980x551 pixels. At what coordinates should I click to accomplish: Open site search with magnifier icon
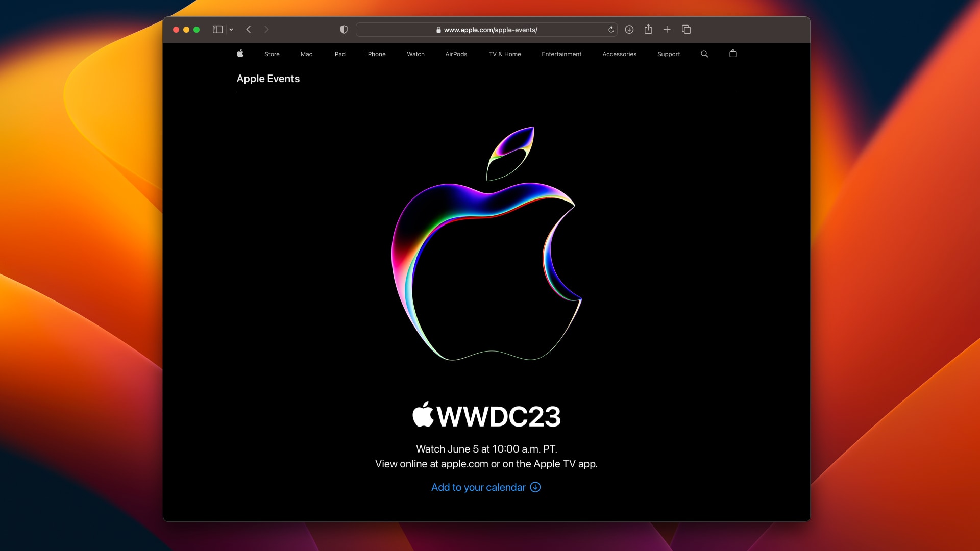(704, 54)
